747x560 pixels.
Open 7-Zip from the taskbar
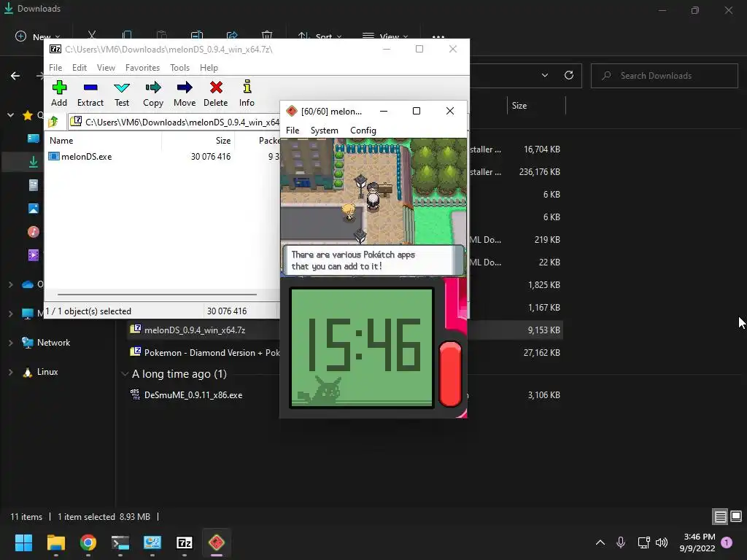click(185, 542)
